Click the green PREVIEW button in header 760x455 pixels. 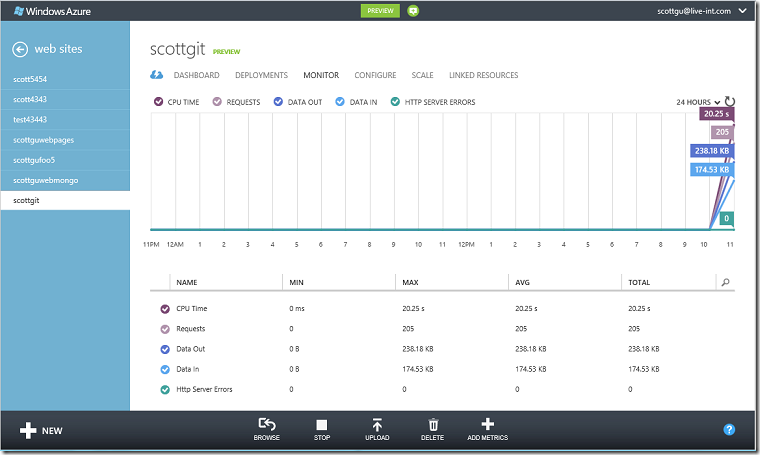pos(380,11)
